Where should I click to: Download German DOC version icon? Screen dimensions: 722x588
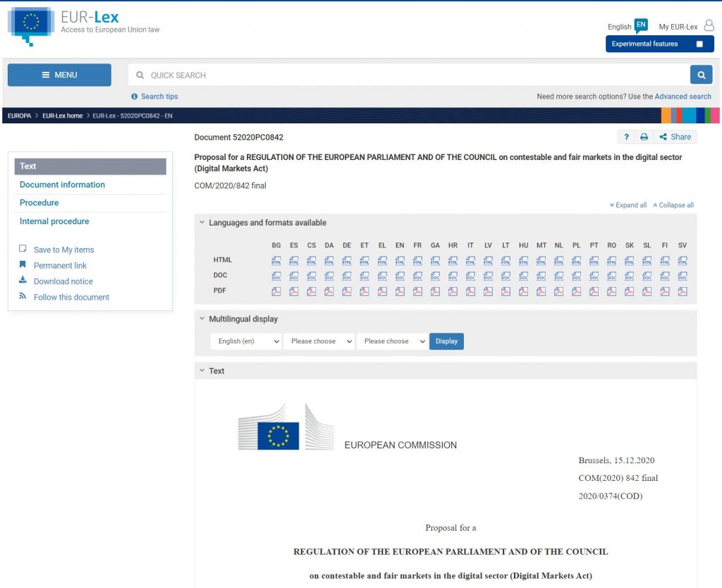[x=347, y=276]
